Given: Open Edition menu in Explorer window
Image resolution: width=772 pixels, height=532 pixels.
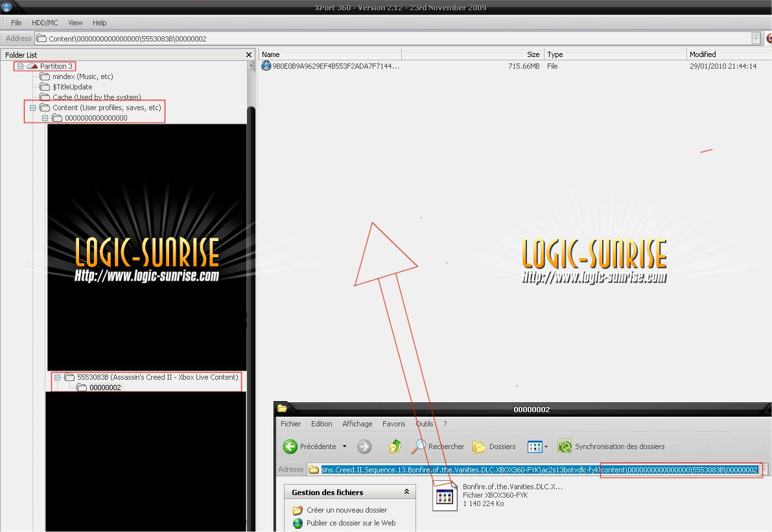Looking at the screenshot, I should (x=322, y=424).
